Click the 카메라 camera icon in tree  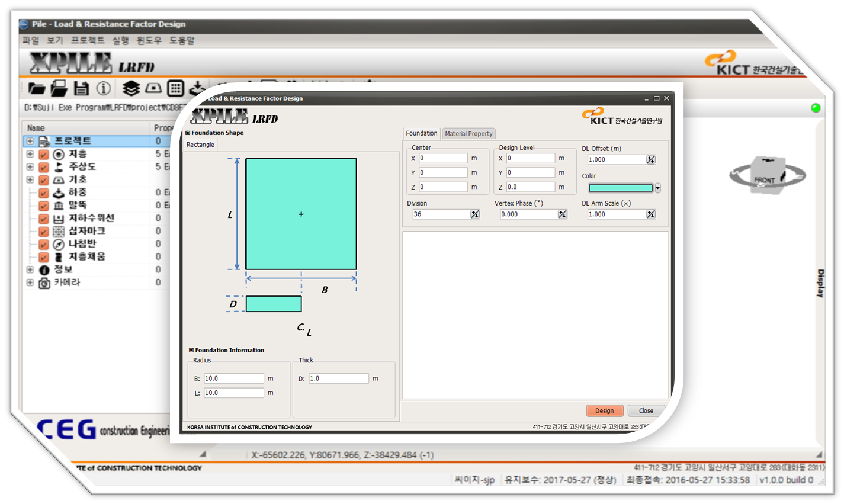[44, 283]
